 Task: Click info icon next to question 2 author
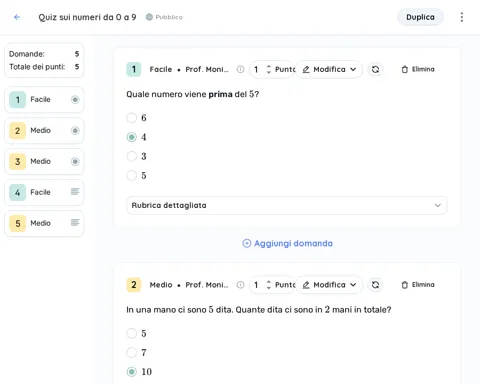(240, 285)
